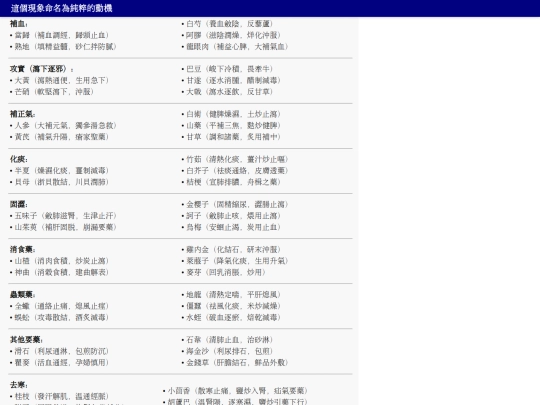
Task: Select the 甘遂 herb entry
Action: 231,80
